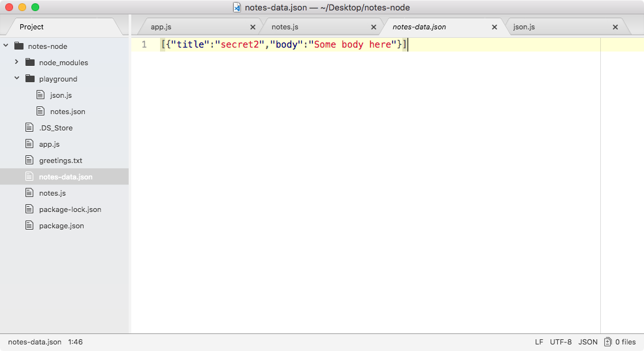Open package.json from the tree
The height and width of the screenshot is (351, 644).
click(61, 226)
